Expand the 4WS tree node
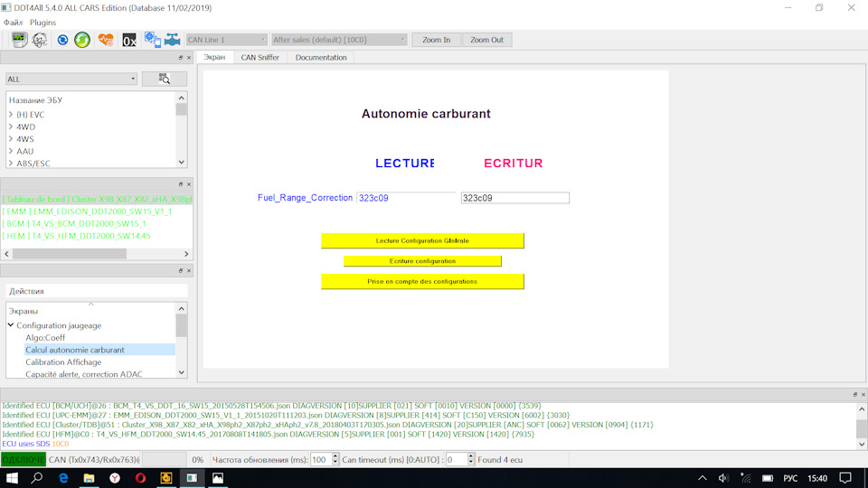 (11, 139)
